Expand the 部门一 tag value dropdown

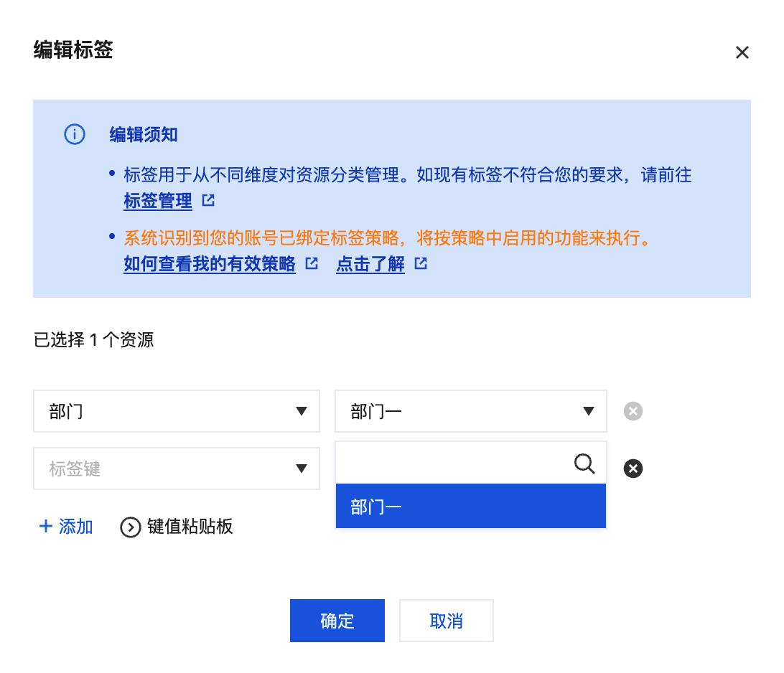pos(470,411)
